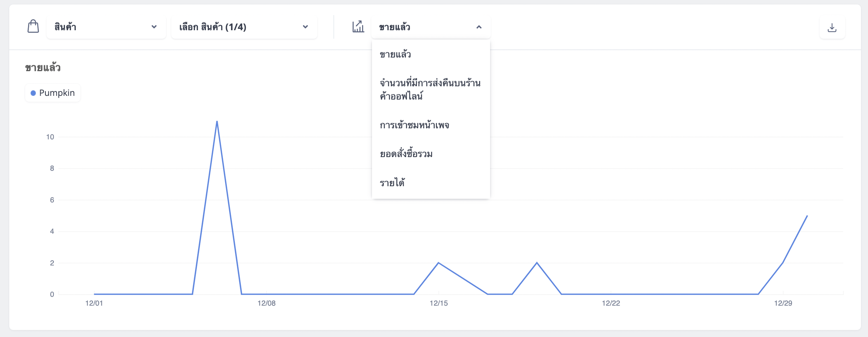Choose ยอดสั่งซื้อรวม from the list

431,154
